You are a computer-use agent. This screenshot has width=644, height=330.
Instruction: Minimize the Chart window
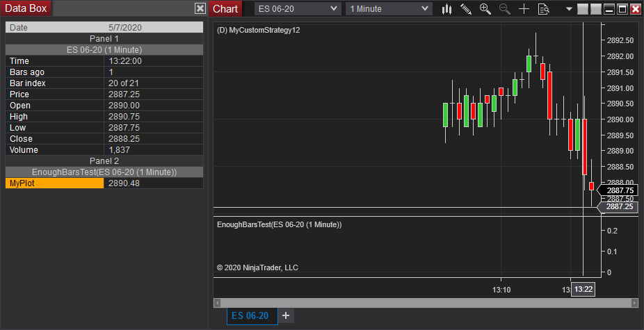click(609, 8)
